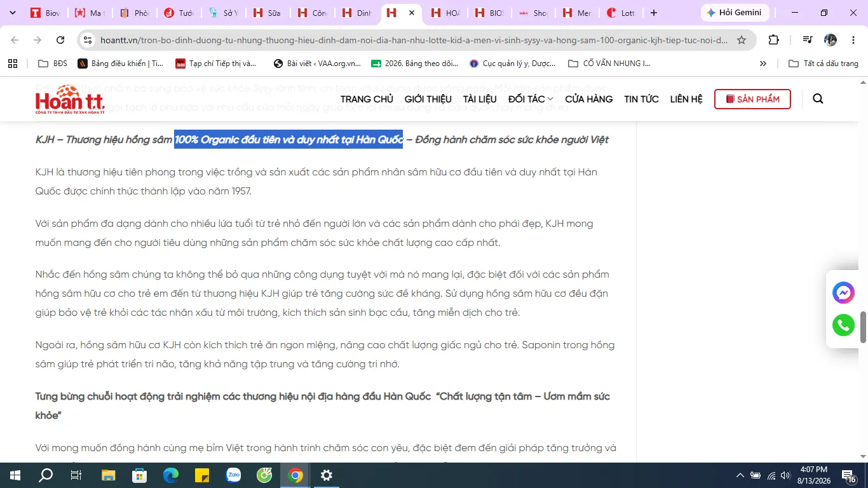Launch File Explorer from the taskbar
Image resolution: width=868 pixels, height=488 pixels.
(x=109, y=475)
